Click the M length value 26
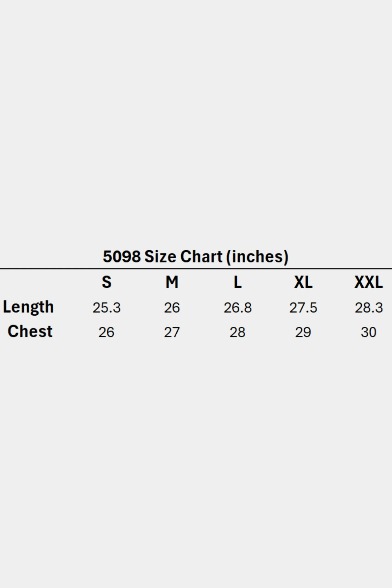392x588 pixels. pos(172,308)
